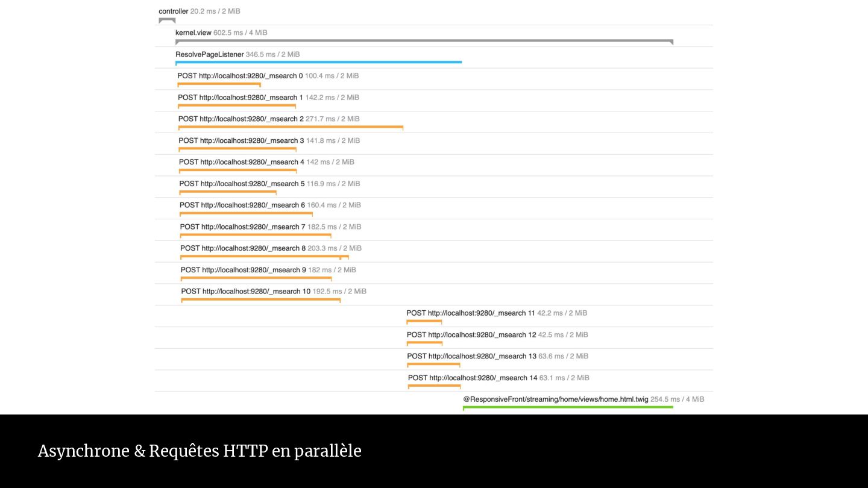Click the kernel.view event label
Image resolution: width=868 pixels, height=488 pixels.
point(193,33)
